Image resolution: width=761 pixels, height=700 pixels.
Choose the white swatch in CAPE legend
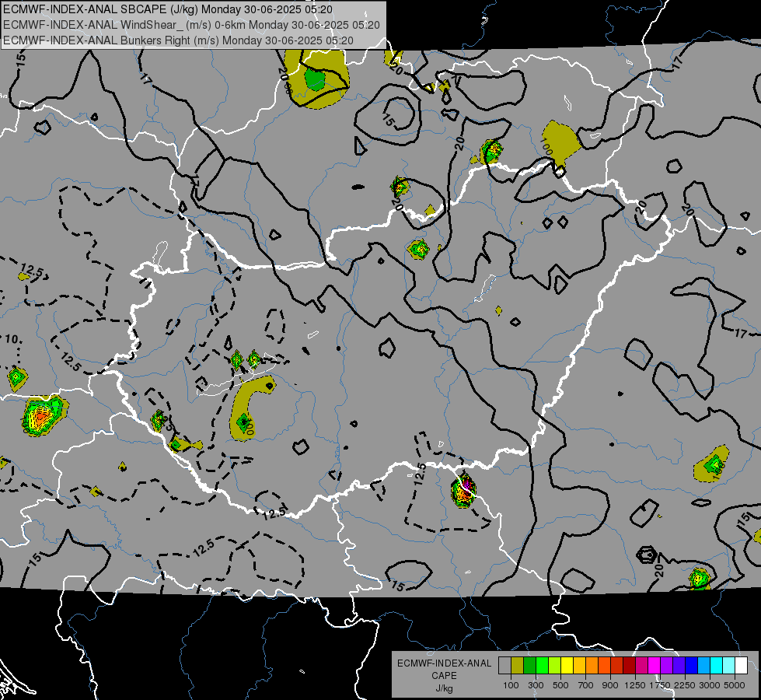741,666
